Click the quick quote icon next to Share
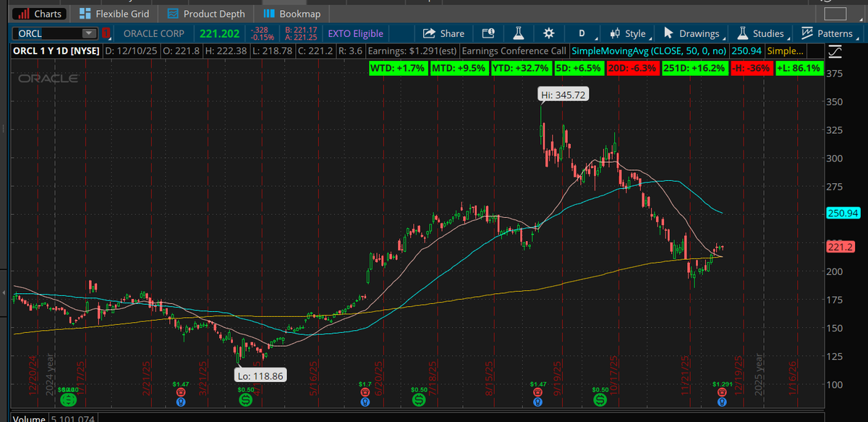This screenshot has height=422, width=868. tap(487, 33)
